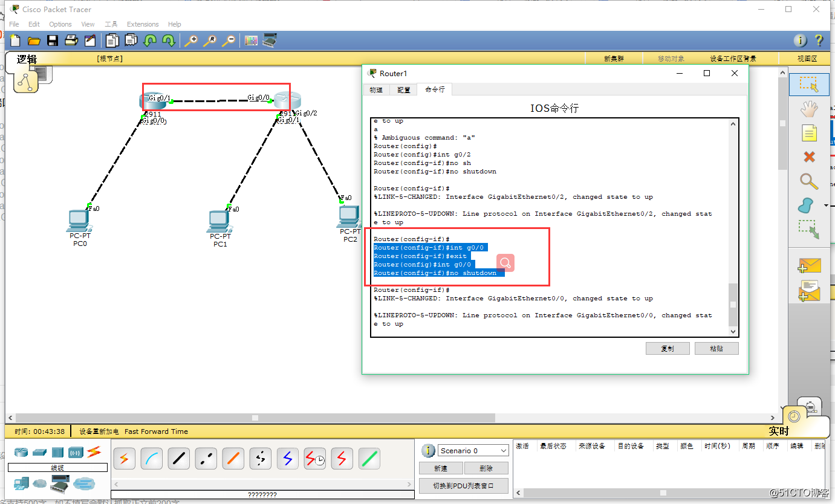Activate the Select tool in the right sidebar
The height and width of the screenshot is (504, 835).
click(809, 85)
